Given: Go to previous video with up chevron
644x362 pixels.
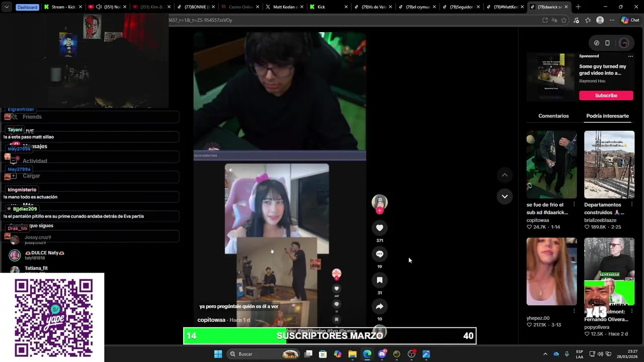Looking at the screenshot, I should point(505,175).
